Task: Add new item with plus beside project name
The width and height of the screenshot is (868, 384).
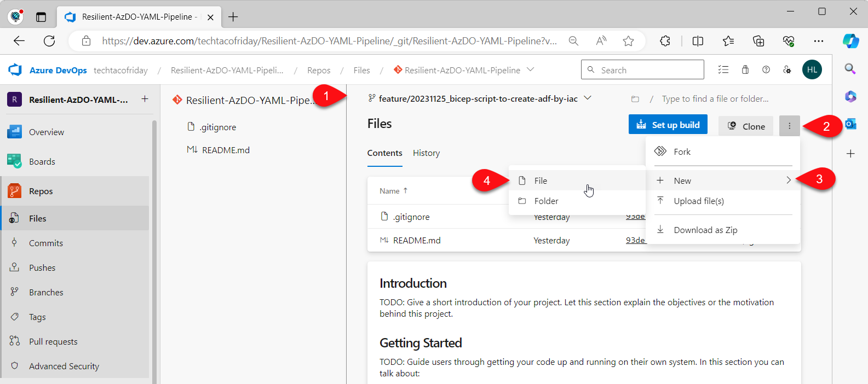Action: 145,99
